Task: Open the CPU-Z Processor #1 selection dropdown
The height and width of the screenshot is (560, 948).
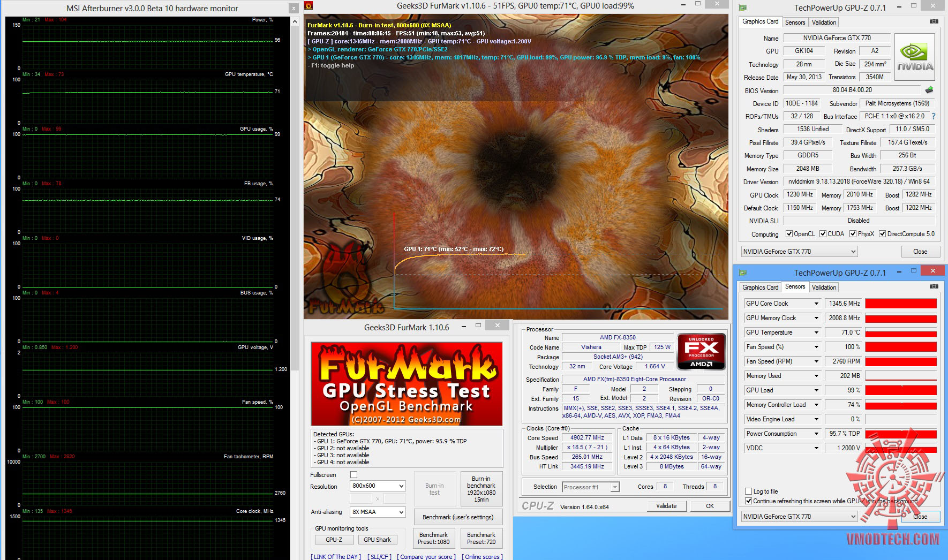Action: point(591,487)
